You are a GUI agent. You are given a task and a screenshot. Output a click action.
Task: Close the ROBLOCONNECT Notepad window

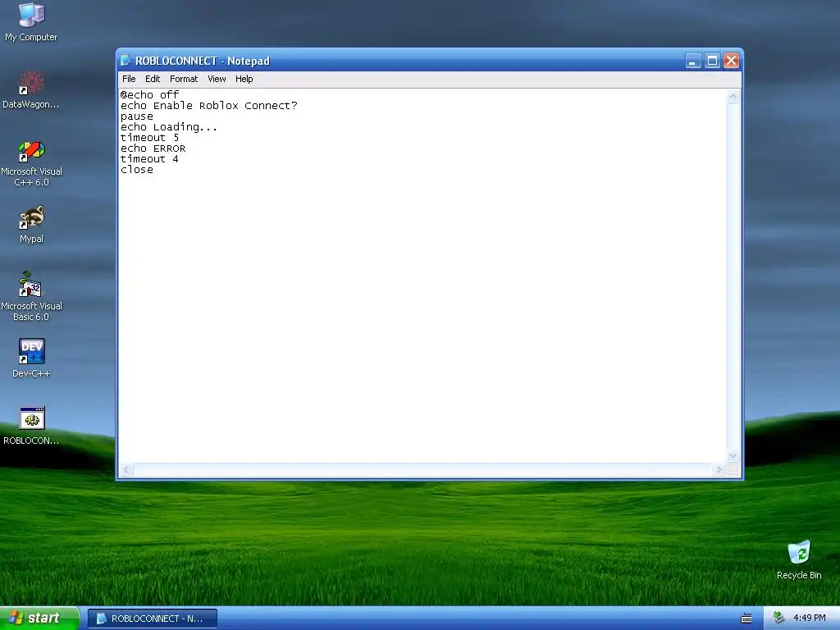tap(731, 61)
